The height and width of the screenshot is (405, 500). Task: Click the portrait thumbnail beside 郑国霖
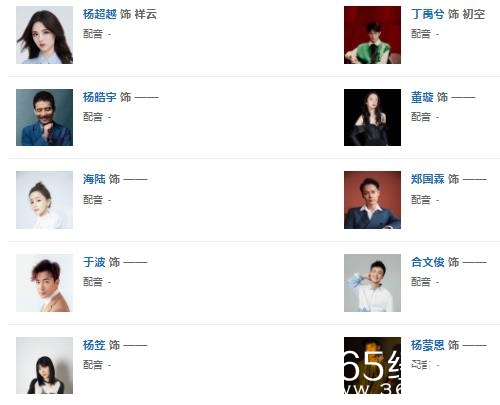pos(372,200)
